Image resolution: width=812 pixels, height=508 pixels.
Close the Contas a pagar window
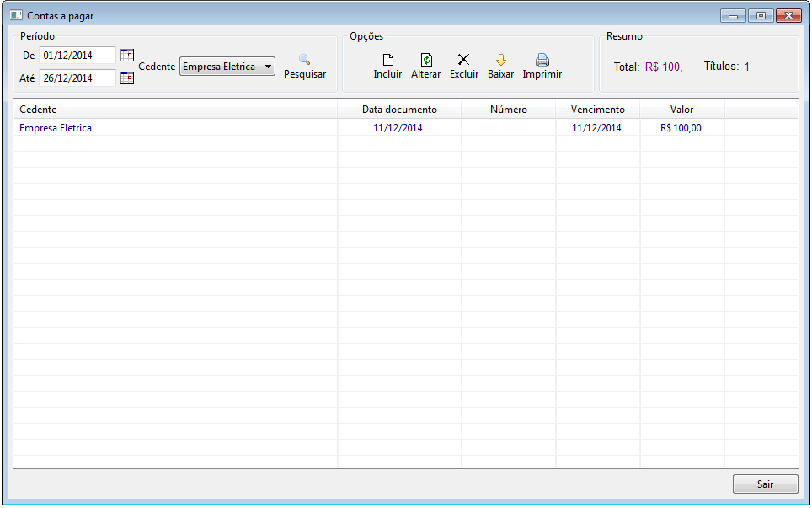click(788, 15)
